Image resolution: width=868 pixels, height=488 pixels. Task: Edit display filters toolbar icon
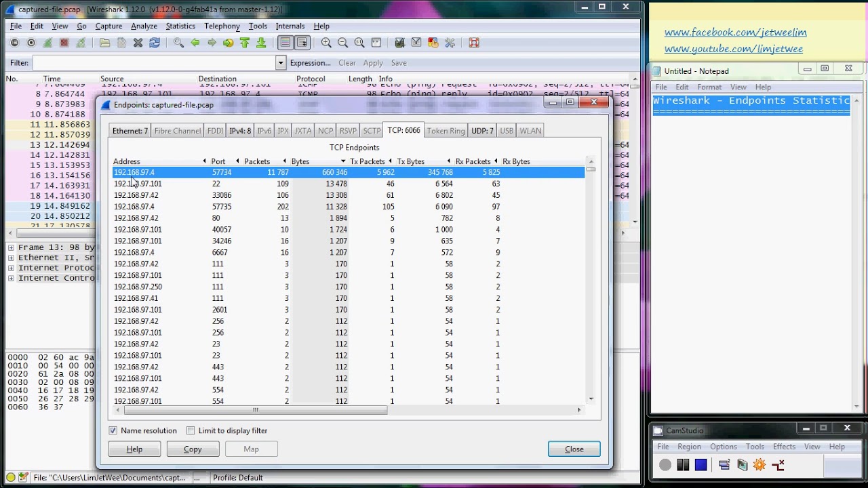[x=416, y=43]
